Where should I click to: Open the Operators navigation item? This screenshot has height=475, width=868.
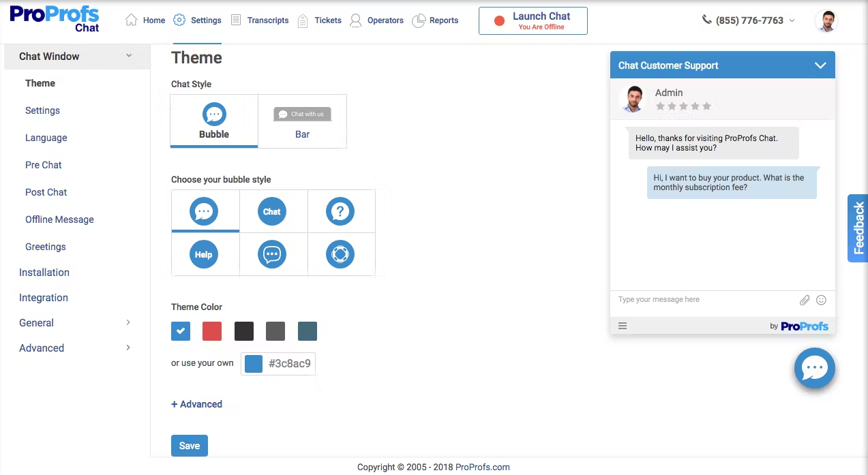tap(376, 20)
